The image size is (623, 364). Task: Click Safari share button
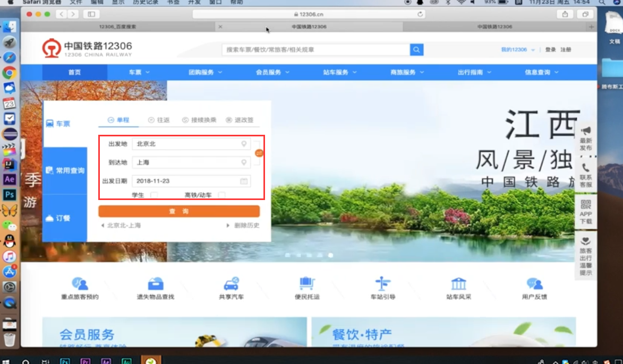(x=565, y=14)
